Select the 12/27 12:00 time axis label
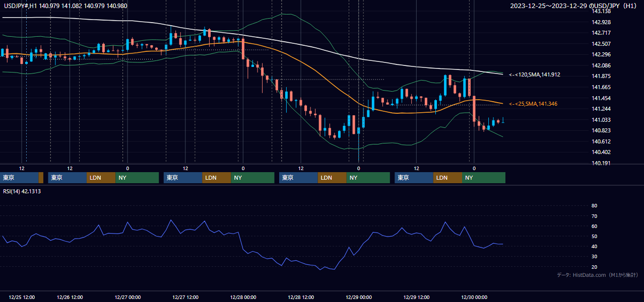Screen dimensions: 644x302 click(x=185, y=297)
